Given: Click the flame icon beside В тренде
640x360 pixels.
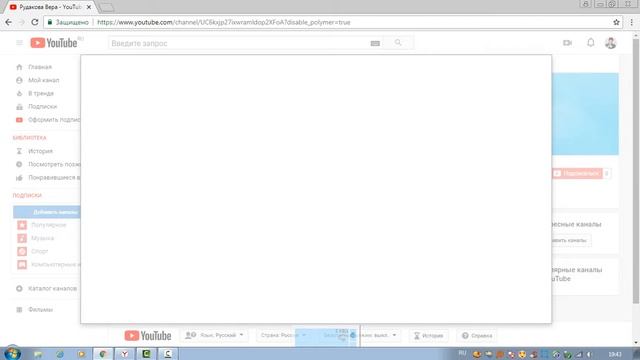Looking at the screenshot, I should [19, 93].
